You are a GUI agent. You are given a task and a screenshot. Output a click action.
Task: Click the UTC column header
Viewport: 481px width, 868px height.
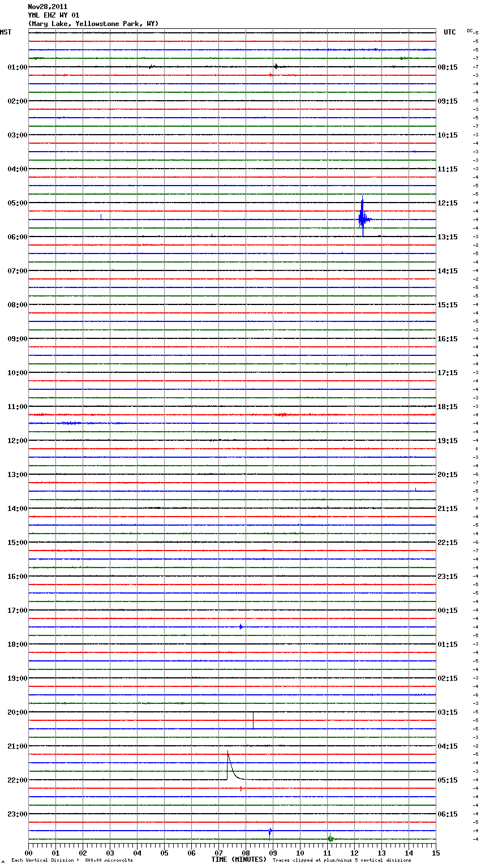pos(450,32)
